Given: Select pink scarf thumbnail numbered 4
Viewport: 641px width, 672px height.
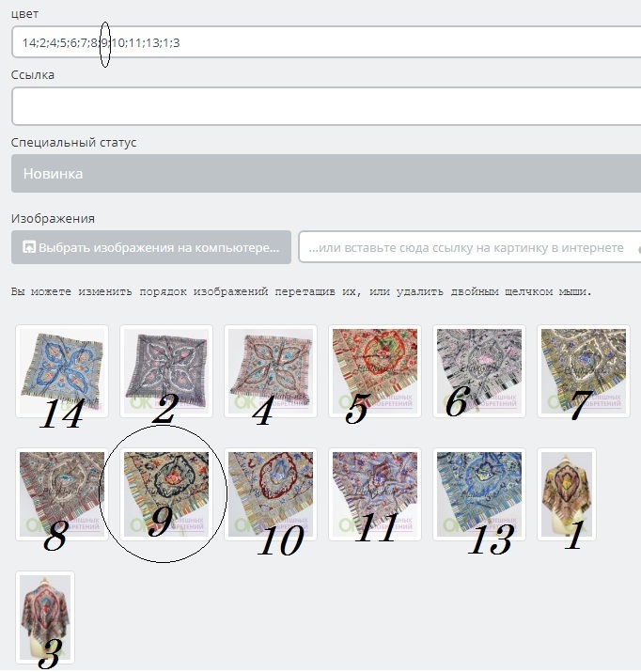Looking at the screenshot, I should tap(271, 371).
